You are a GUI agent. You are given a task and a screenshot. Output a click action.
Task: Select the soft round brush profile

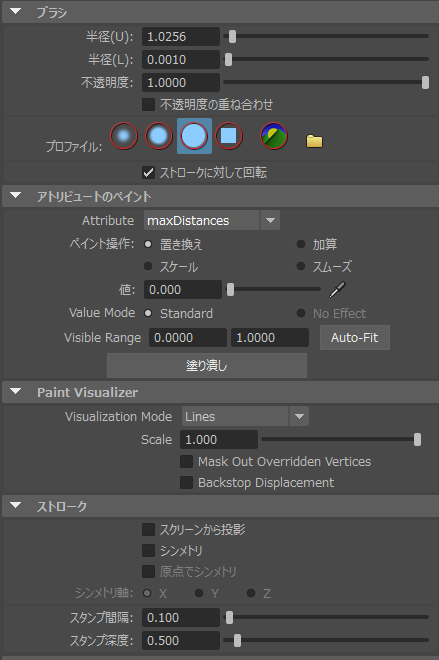coord(159,136)
